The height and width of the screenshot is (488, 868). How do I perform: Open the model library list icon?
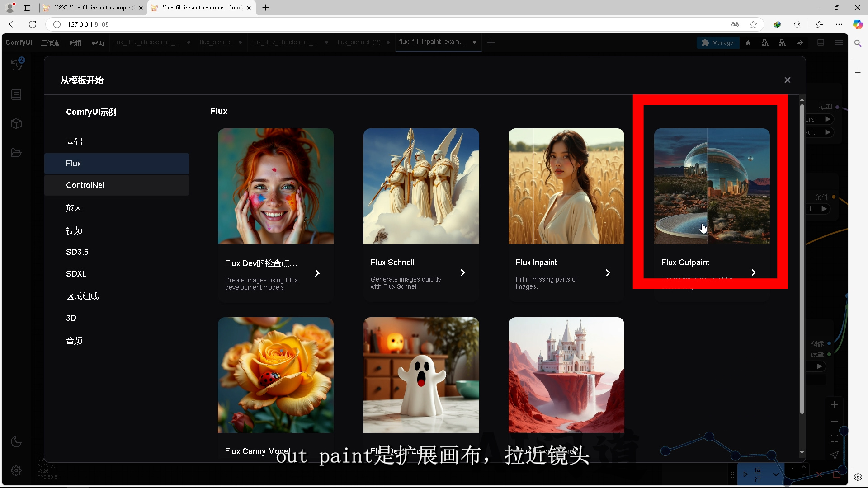pos(16,94)
